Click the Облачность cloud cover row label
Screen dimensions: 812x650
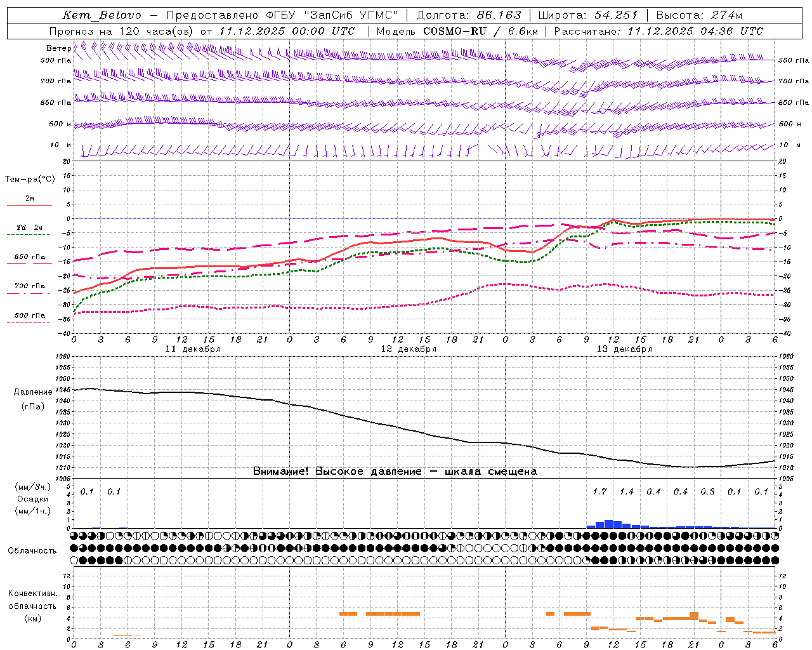pos(32,551)
